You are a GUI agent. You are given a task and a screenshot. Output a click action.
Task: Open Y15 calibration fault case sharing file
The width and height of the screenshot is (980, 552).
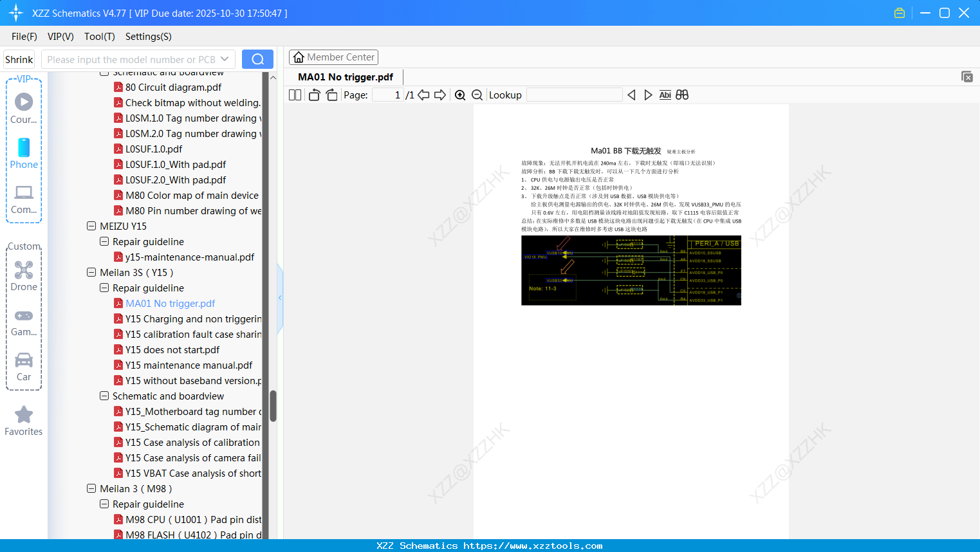tap(193, 334)
